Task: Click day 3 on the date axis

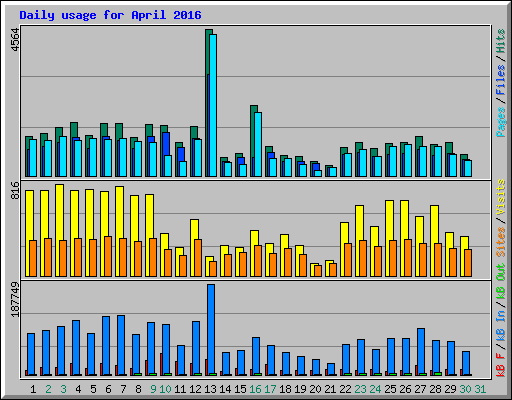Action: (63, 389)
